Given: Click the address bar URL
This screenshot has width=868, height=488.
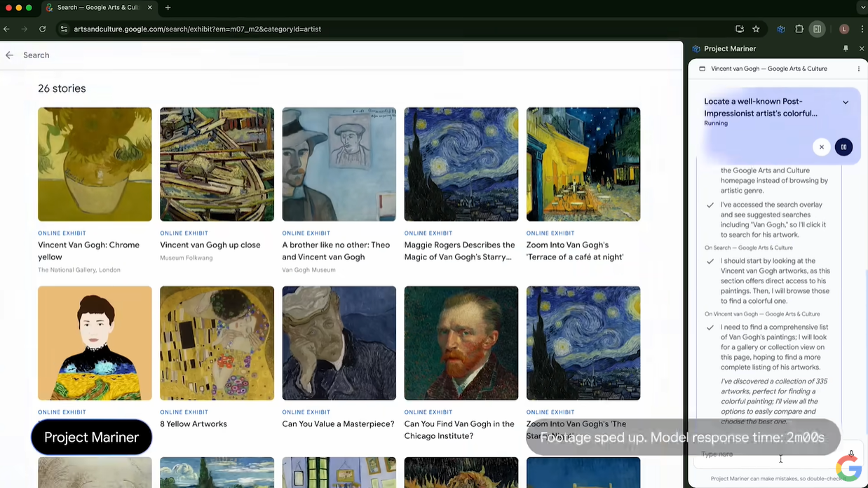Looking at the screenshot, I should pyautogui.click(x=198, y=29).
